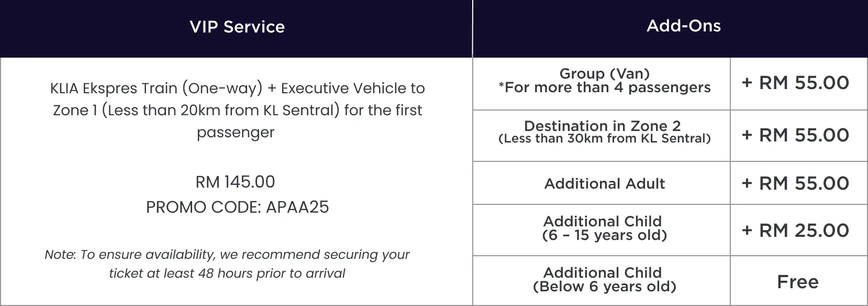
Task: Click the + RM 25.00 price cell
Action: point(795,231)
